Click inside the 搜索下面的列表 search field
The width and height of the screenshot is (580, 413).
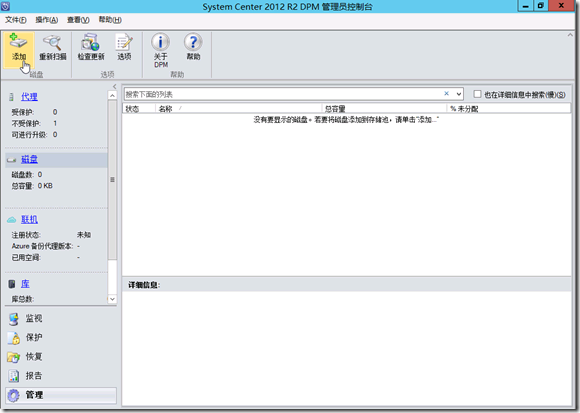click(x=283, y=94)
